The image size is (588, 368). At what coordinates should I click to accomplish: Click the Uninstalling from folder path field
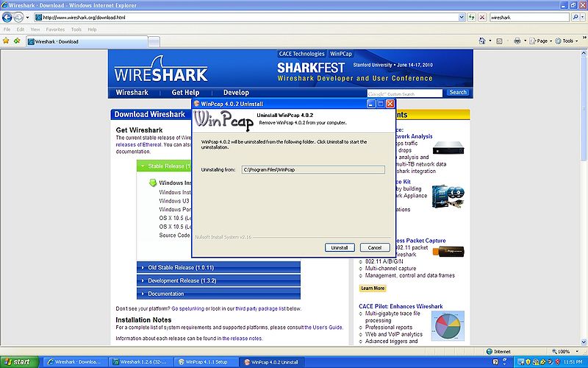[313, 170]
